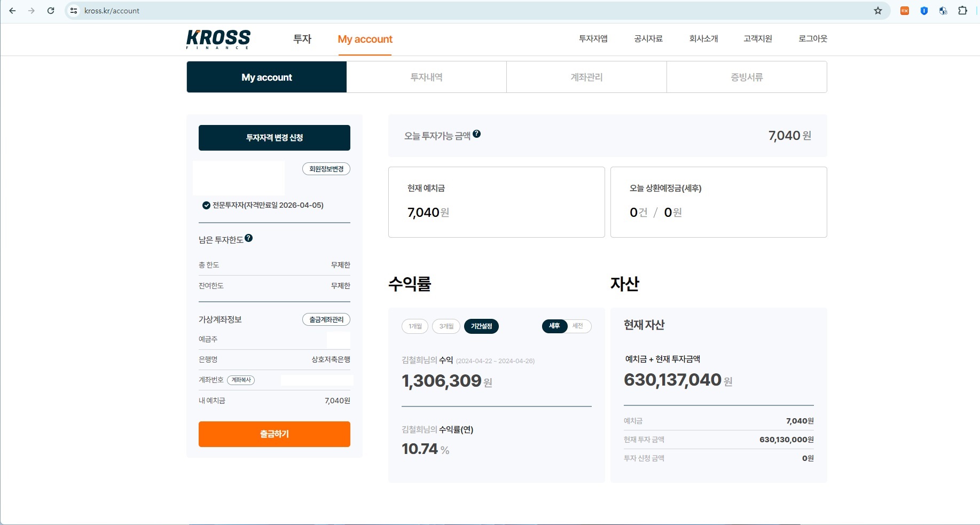This screenshot has width=980, height=525.
Task: Select the 1개월 period filter
Action: coord(415,326)
